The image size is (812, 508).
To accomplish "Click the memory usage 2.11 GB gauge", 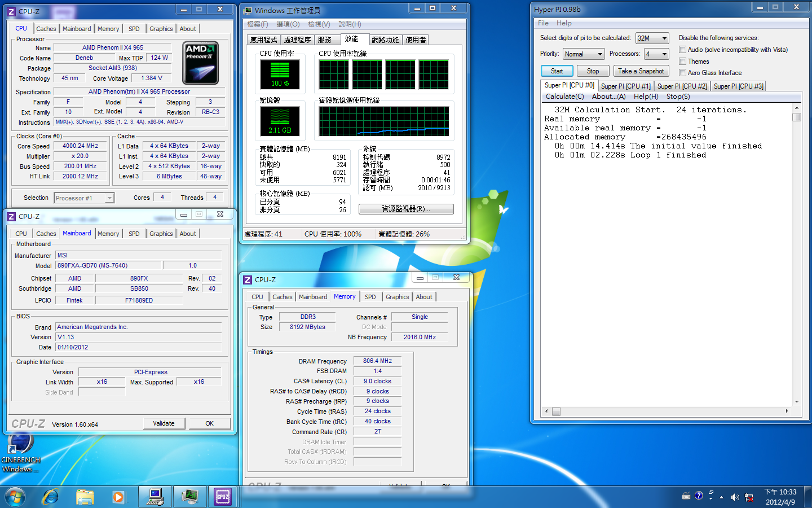I will tap(280, 121).
